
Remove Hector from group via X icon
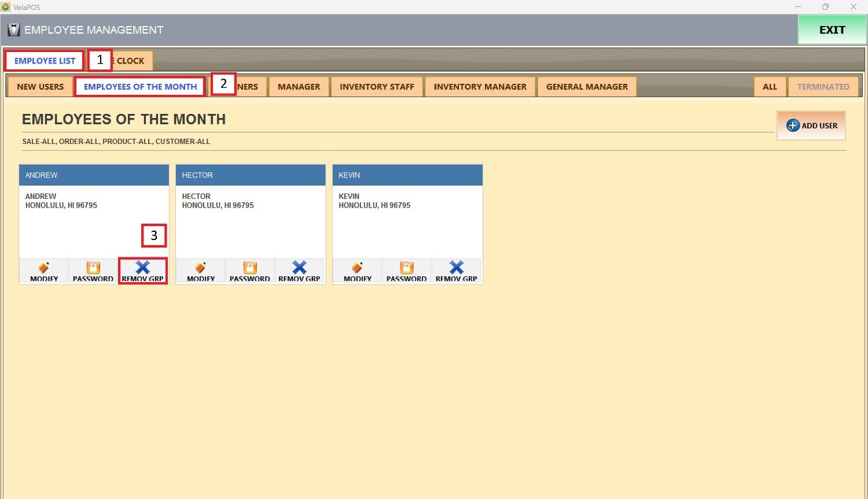pyautogui.click(x=299, y=268)
